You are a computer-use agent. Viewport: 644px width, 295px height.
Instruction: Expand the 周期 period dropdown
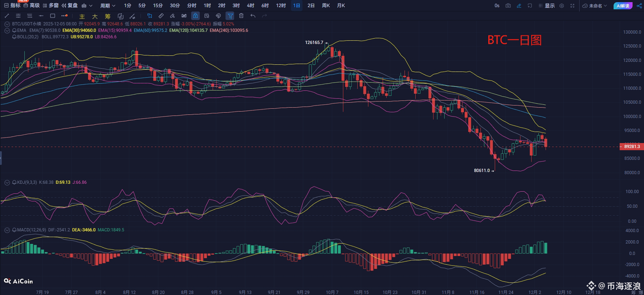108,6
